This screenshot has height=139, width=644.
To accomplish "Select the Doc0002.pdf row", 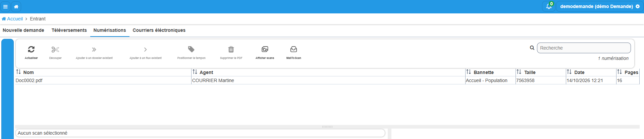I will tap(327, 80).
